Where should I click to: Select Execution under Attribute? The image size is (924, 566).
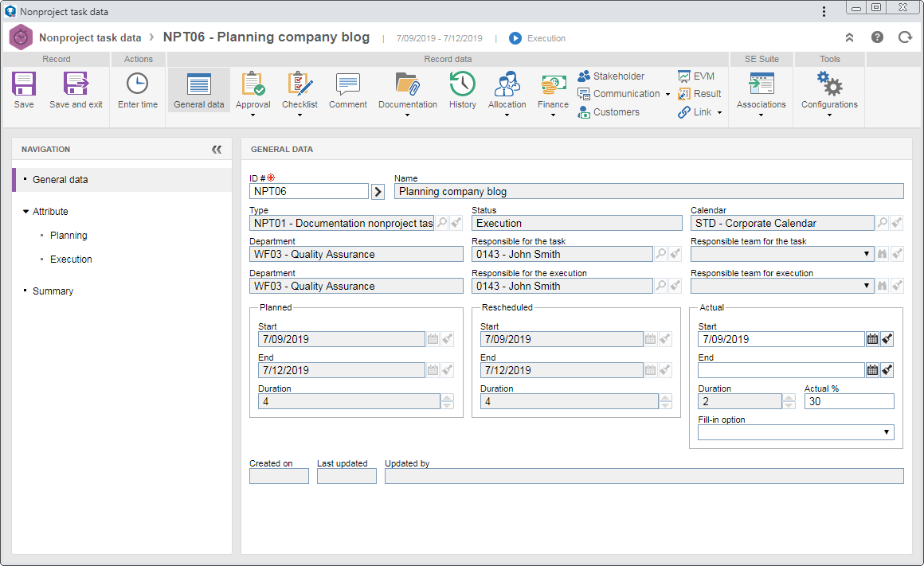pos(71,260)
